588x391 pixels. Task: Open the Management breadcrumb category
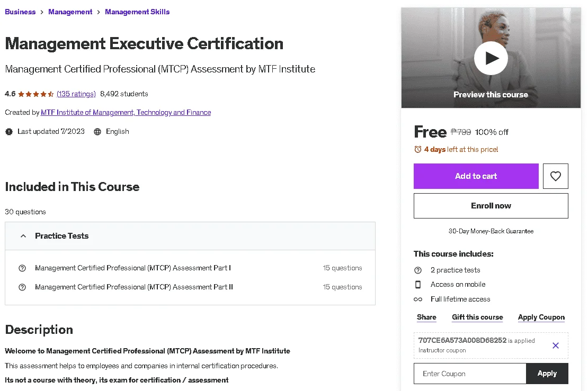70,12
